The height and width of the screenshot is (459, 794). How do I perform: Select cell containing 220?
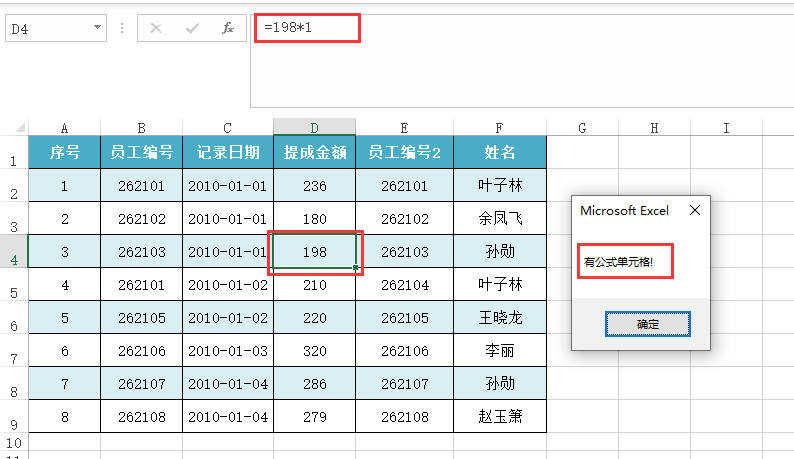(x=314, y=317)
